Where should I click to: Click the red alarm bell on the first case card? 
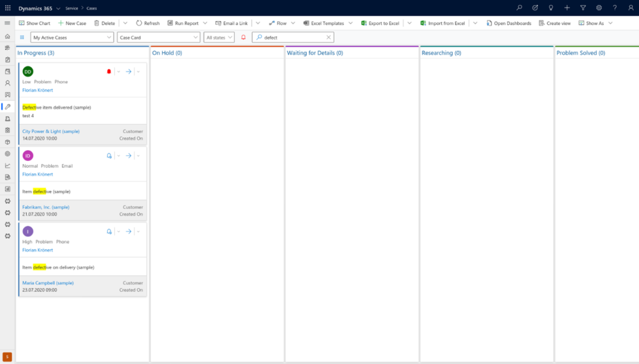coord(109,70)
